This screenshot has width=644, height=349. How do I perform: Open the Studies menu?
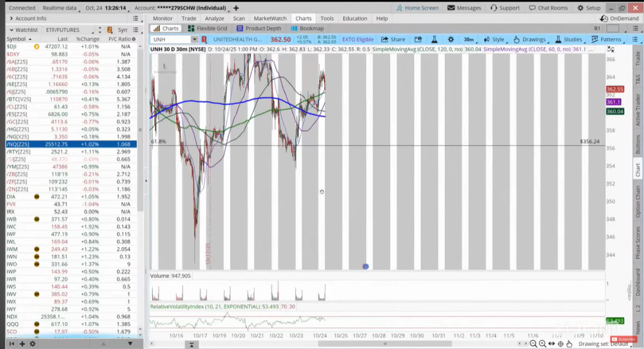pyautogui.click(x=569, y=39)
